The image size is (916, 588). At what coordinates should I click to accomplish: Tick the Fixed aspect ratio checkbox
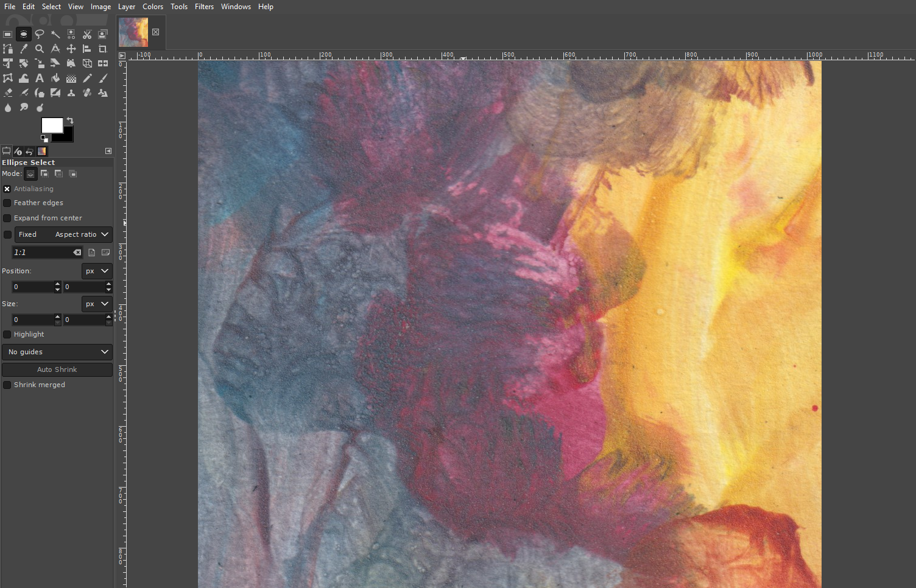pos(7,234)
